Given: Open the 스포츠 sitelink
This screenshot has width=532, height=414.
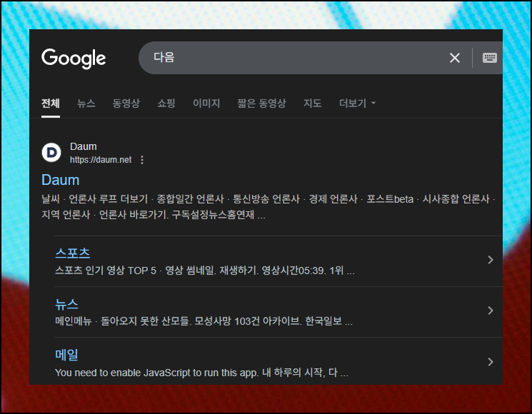Looking at the screenshot, I should pyautogui.click(x=73, y=253).
